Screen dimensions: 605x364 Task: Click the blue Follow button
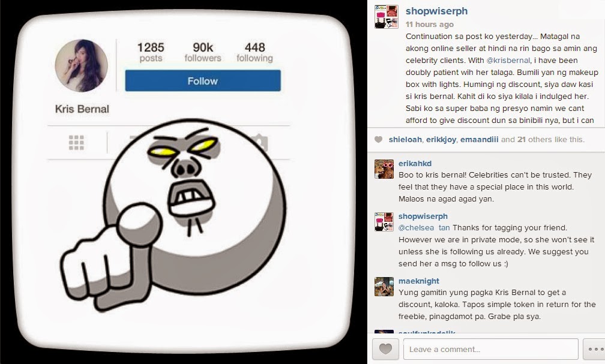203,80
